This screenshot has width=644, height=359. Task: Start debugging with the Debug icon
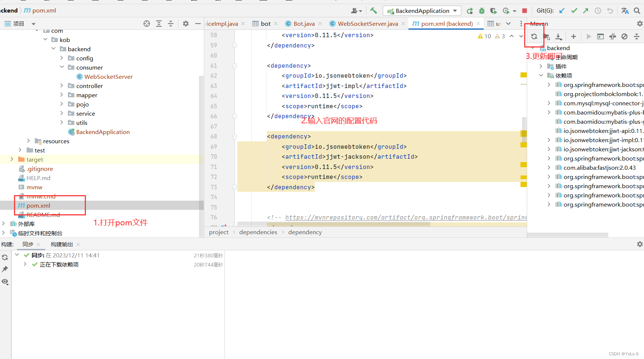pos(482,10)
